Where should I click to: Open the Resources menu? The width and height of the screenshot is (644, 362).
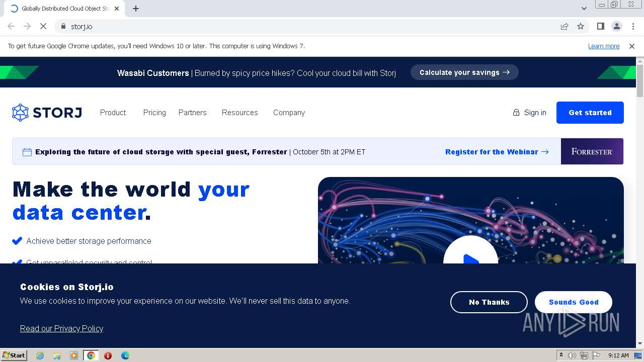pos(239,113)
